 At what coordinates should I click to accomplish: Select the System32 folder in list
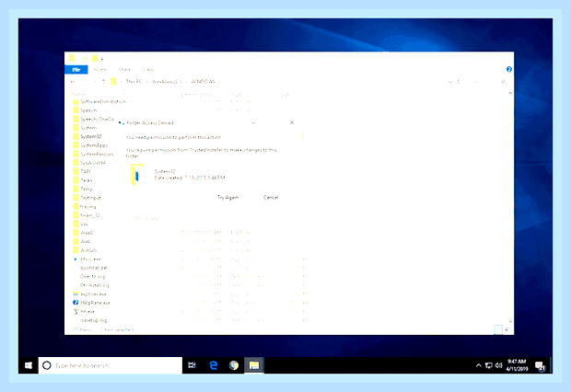click(87, 136)
